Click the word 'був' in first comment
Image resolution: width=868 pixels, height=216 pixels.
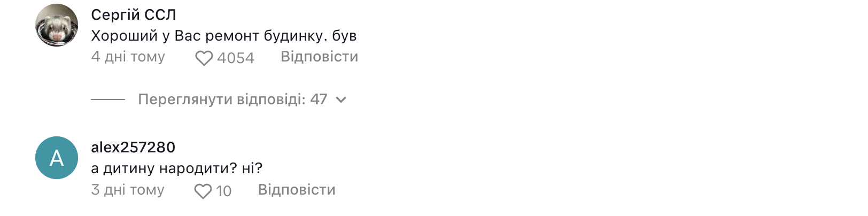[x=344, y=36]
